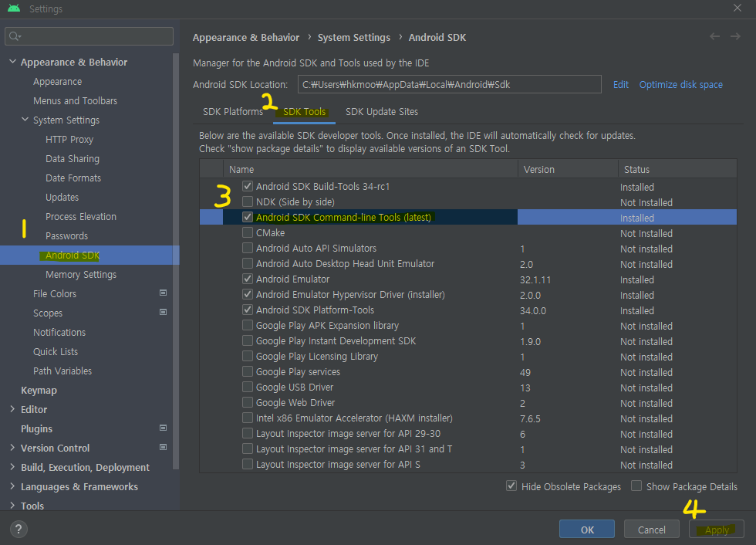Click the Version Control project-level icon

coord(163,447)
